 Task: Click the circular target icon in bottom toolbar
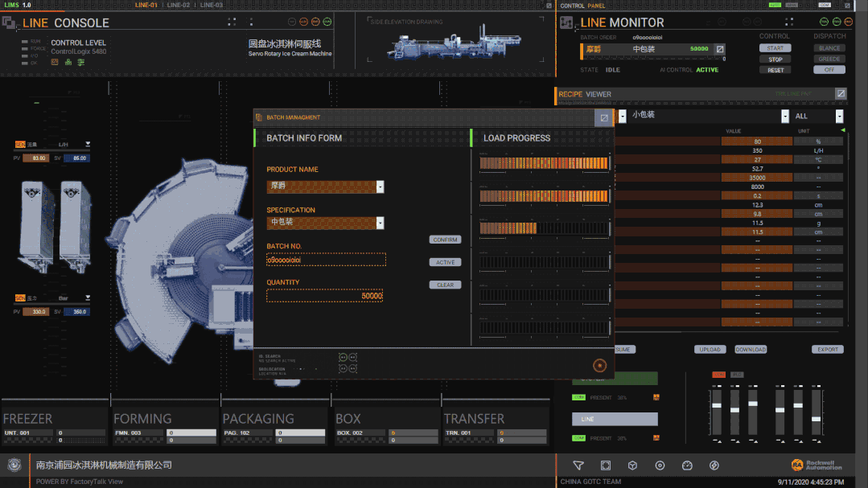tap(660, 465)
